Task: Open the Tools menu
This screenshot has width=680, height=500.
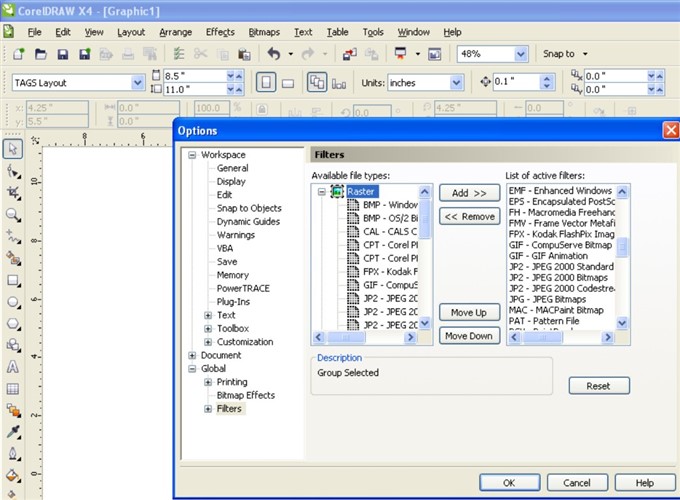Action: pos(373,32)
